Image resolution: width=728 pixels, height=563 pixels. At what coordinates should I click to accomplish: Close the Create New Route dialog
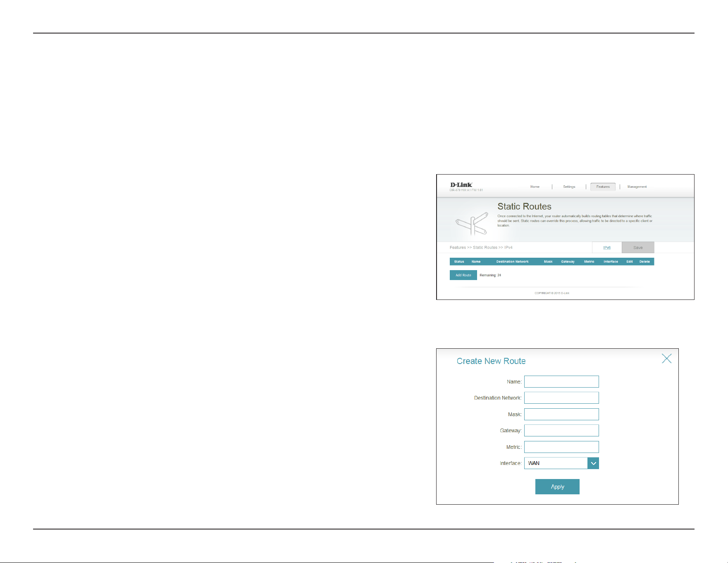(x=666, y=359)
